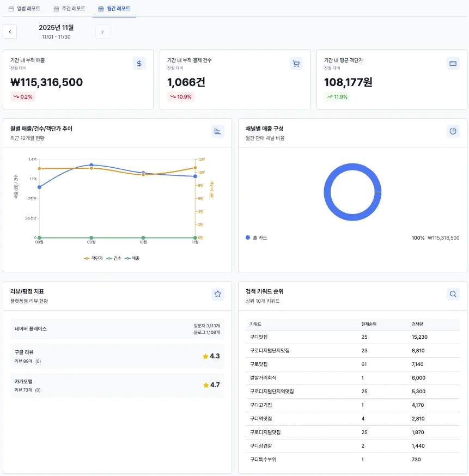The height and width of the screenshot is (476, 469).
Task: Click the pie chart icon in channel panel
Action: [x=453, y=131]
